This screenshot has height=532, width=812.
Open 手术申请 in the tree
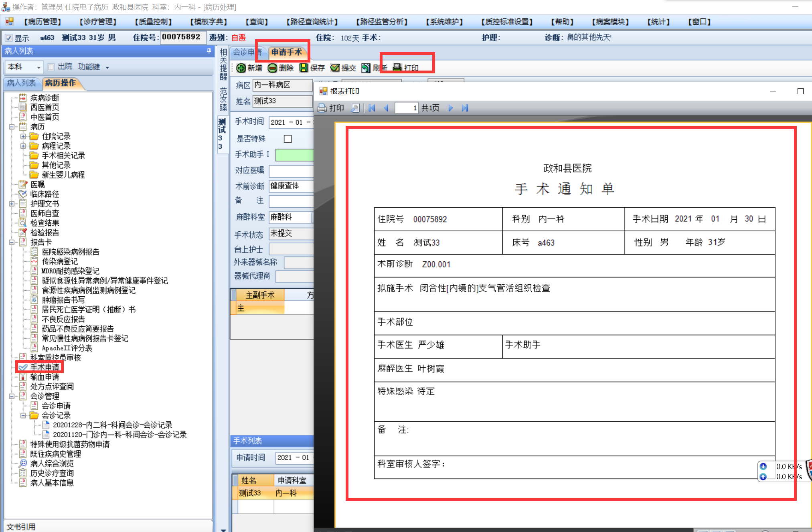click(45, 367)
